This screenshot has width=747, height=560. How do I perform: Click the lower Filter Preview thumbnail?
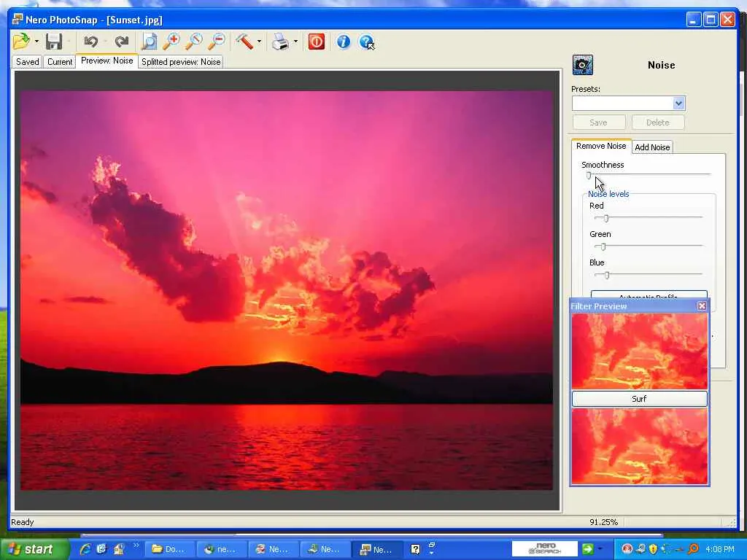pyautogui.click(x=639, y=446)
